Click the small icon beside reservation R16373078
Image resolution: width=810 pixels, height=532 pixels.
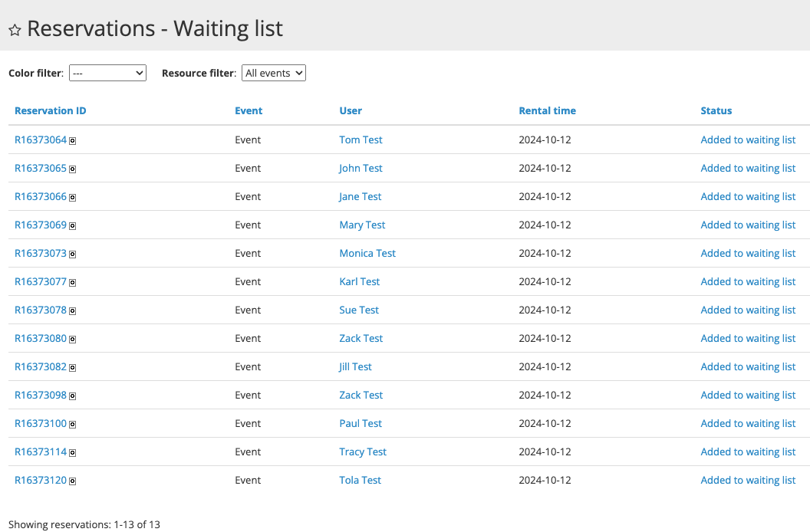click(74, 311)
